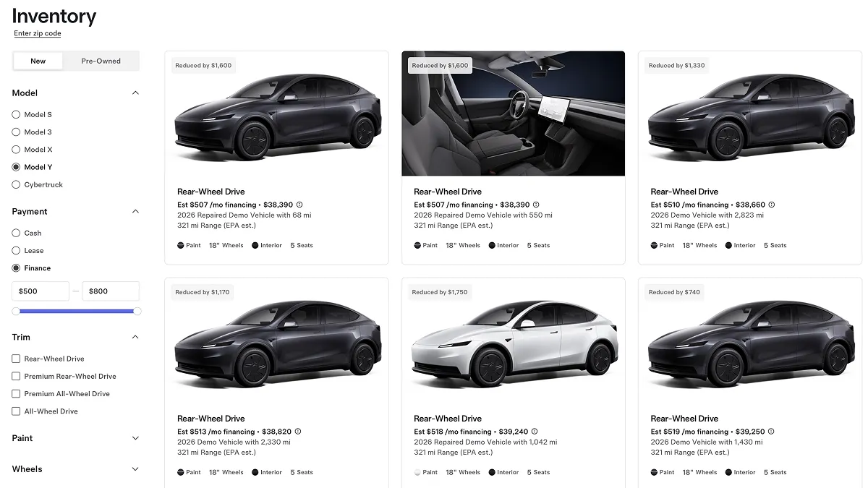Click the Interior icon on the $38,820 vehicle card
Screen dimensions: 868x488
coord(254,472)
